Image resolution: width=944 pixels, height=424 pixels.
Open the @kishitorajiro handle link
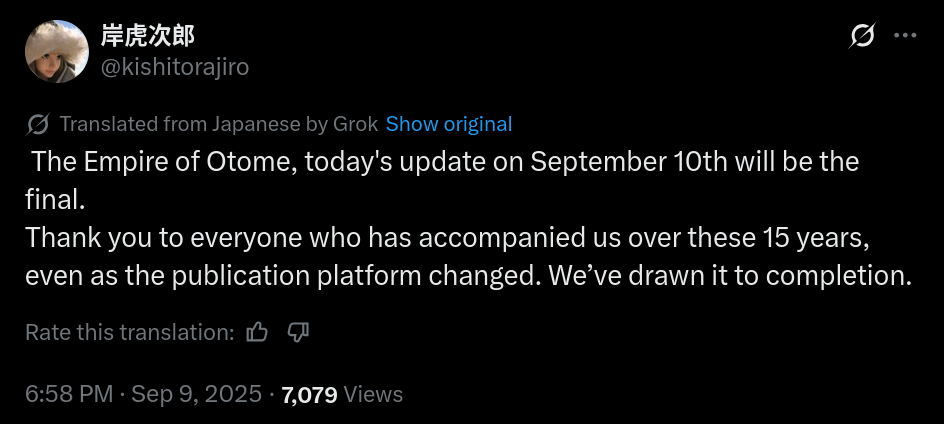pyautogui.click(x=174, y=67)
